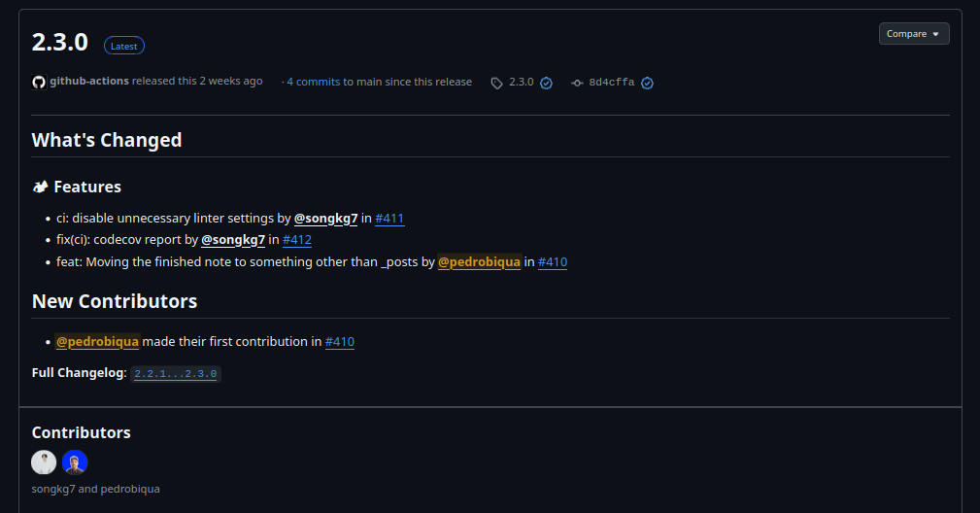The height and width of the screenshot is (513, 980).
Task: Visit @pedrobiqua profile under New Contributors
Action: (x=97, y=342)
